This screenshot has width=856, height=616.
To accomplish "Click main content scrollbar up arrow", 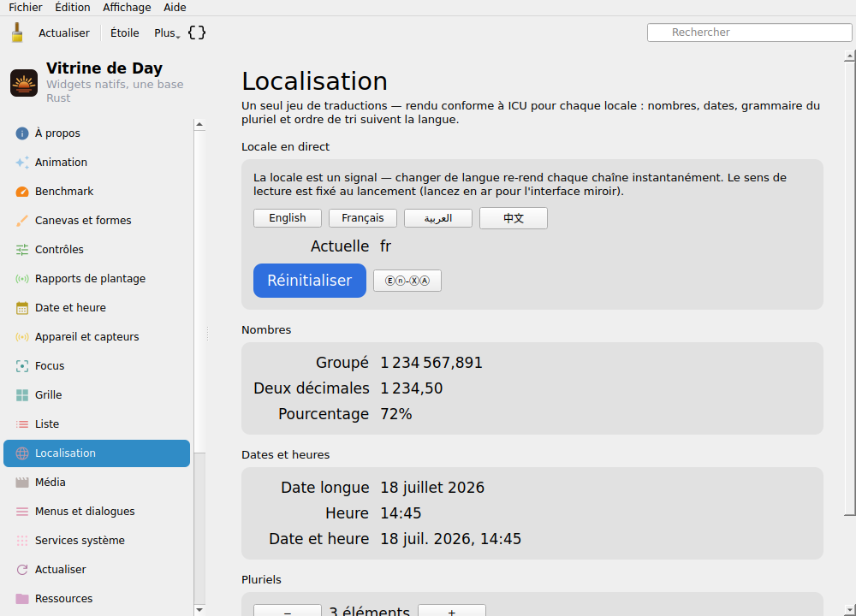I will point(849,56).
